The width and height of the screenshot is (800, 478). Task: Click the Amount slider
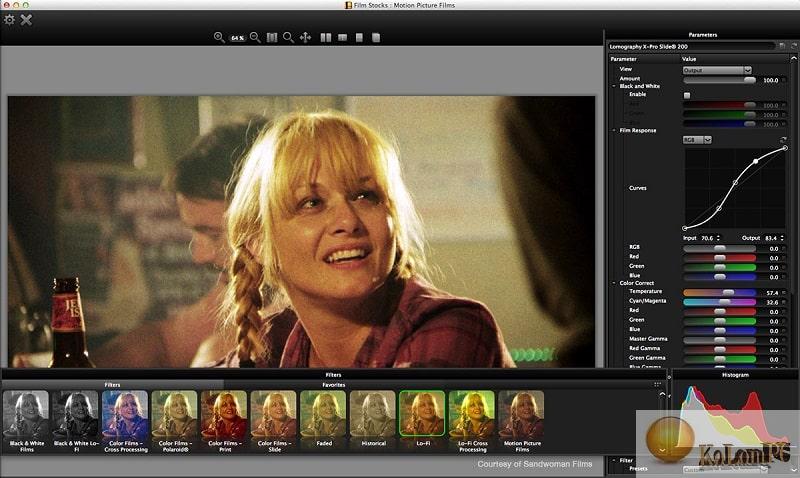(x=719, y=80)
